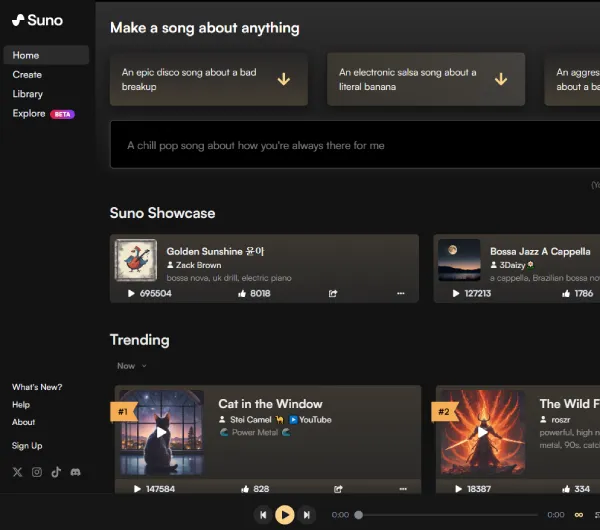
Task: Play Bossa Jazz A Cappella via play icon
Action: coord(456,294)
